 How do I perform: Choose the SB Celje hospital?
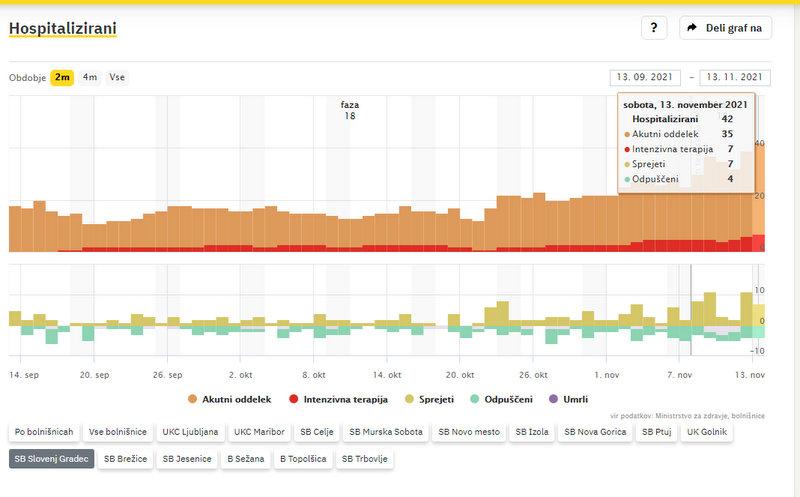click(x=315, y=433)
